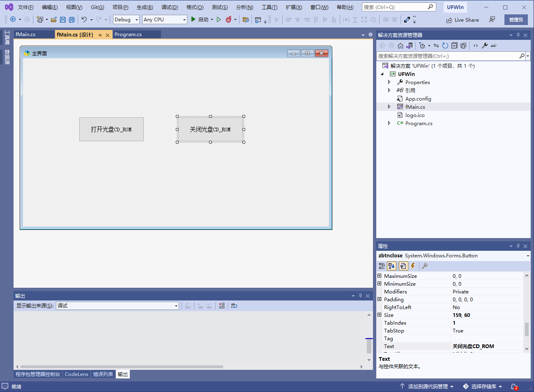This screenshot has height=392, width=534.
Task: Click the refresh icon in Solution Explorer
Action: pos(445,46)
